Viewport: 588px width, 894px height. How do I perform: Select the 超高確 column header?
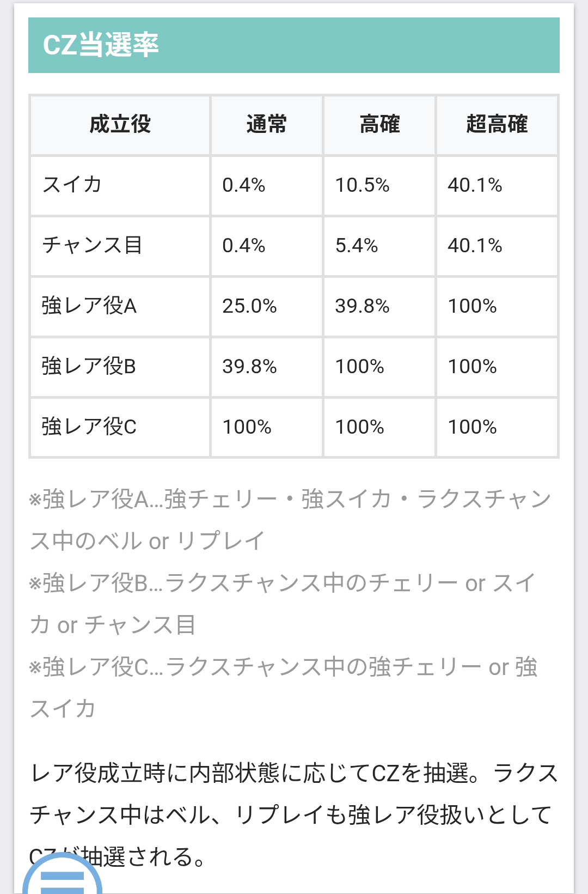[x=497, y=125]
